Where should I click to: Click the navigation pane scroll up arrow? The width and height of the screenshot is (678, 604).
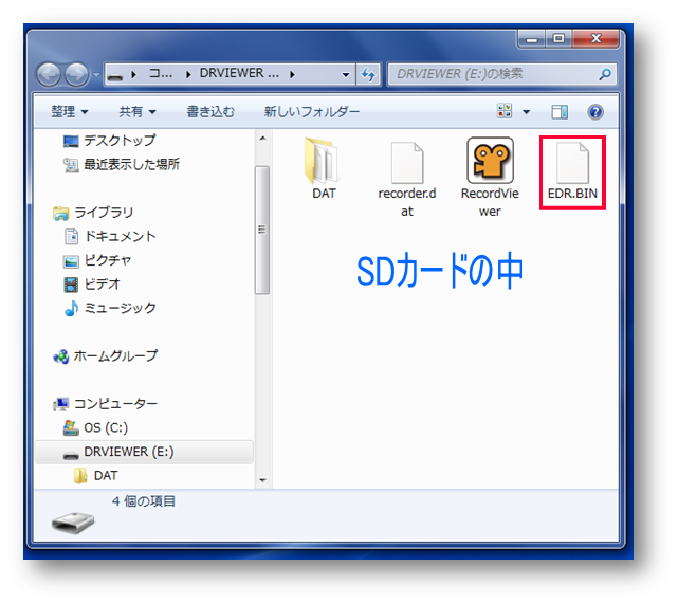[x=262, y=139]
